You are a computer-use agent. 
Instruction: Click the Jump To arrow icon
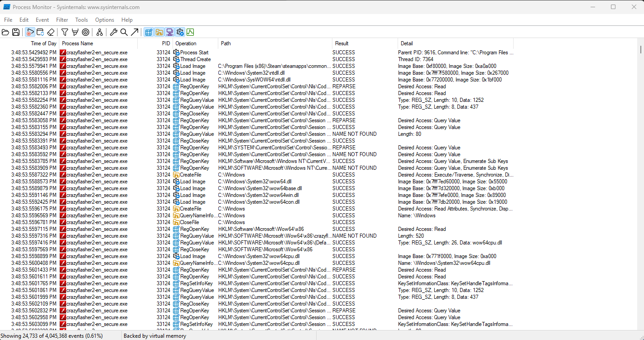(135, 32)
